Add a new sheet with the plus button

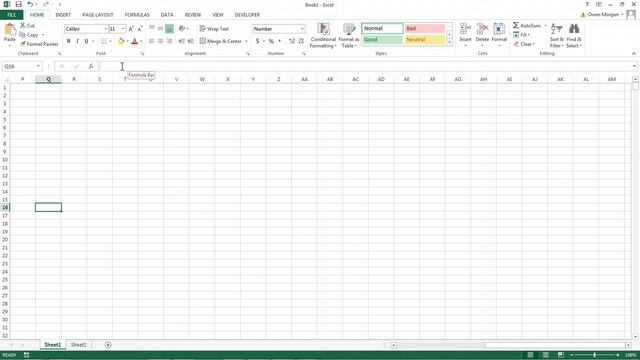108,345
